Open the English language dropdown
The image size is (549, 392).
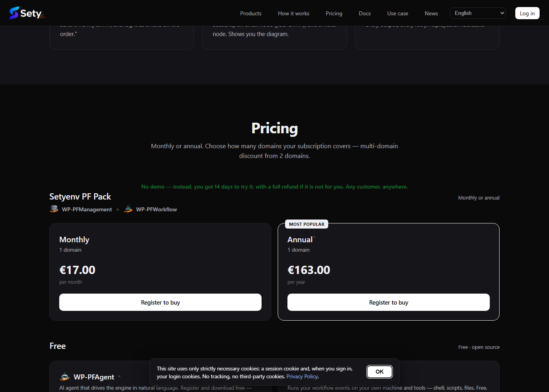(x=478, y=13)
